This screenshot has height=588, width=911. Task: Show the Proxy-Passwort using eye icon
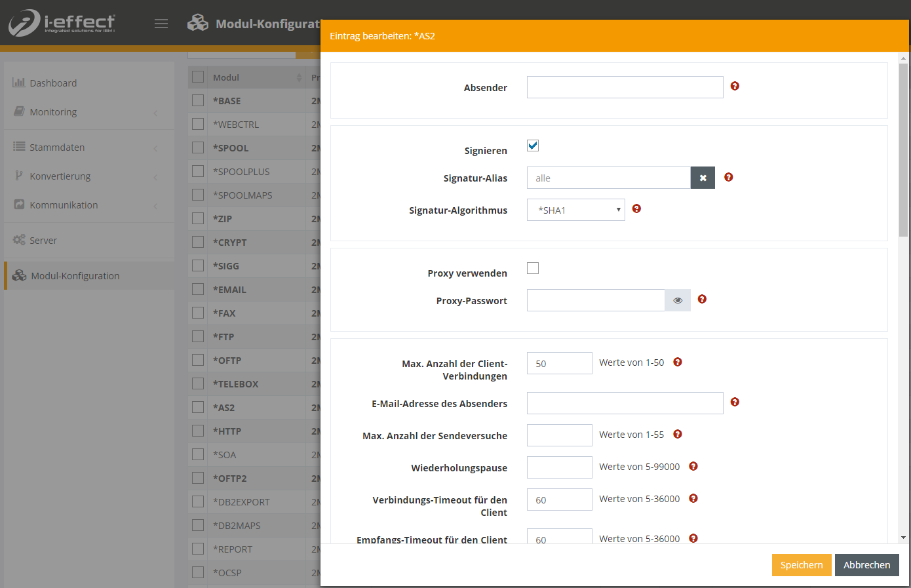(x=678, y=300)
